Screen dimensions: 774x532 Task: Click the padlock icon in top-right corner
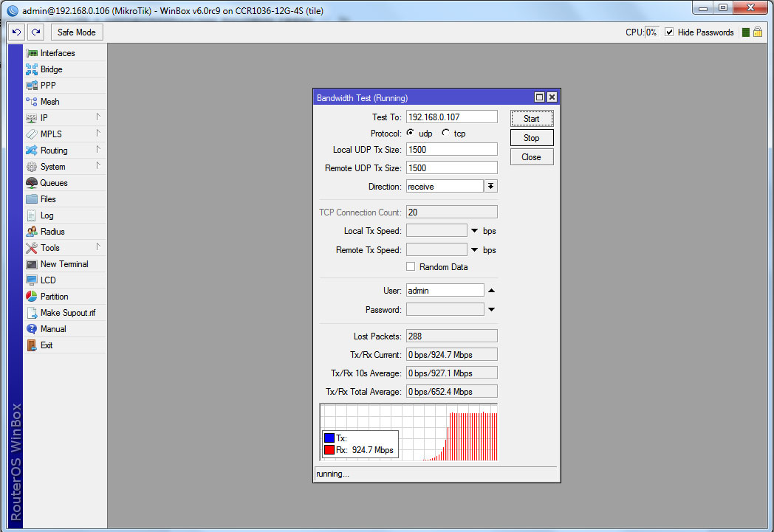point(758,32)
